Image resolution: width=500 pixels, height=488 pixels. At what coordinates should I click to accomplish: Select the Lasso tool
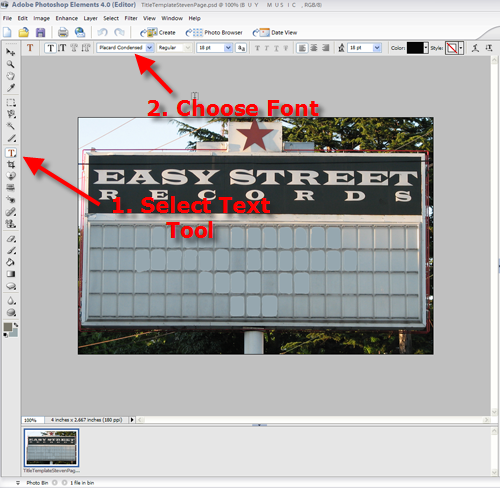(11, 114)
